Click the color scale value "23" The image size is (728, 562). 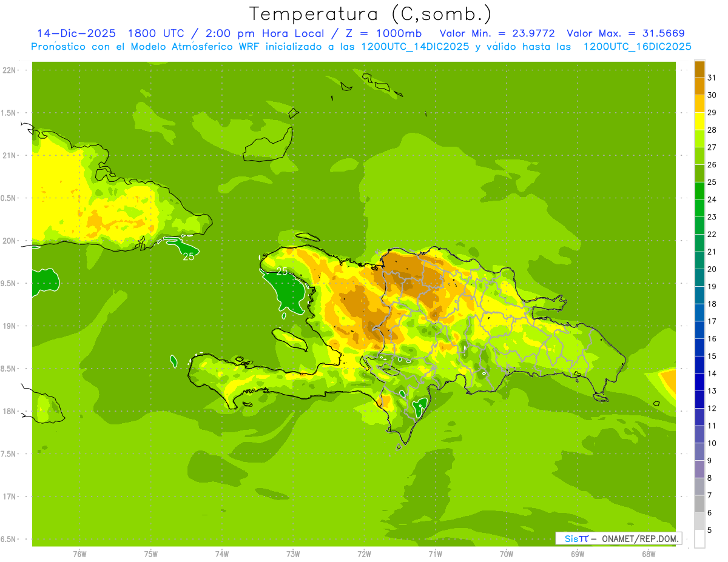(712, 217)
